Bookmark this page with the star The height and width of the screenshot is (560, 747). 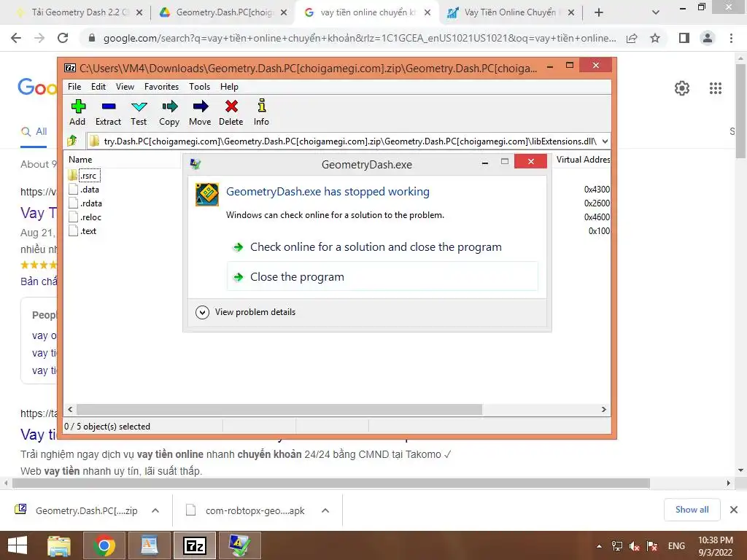(655, 38)
